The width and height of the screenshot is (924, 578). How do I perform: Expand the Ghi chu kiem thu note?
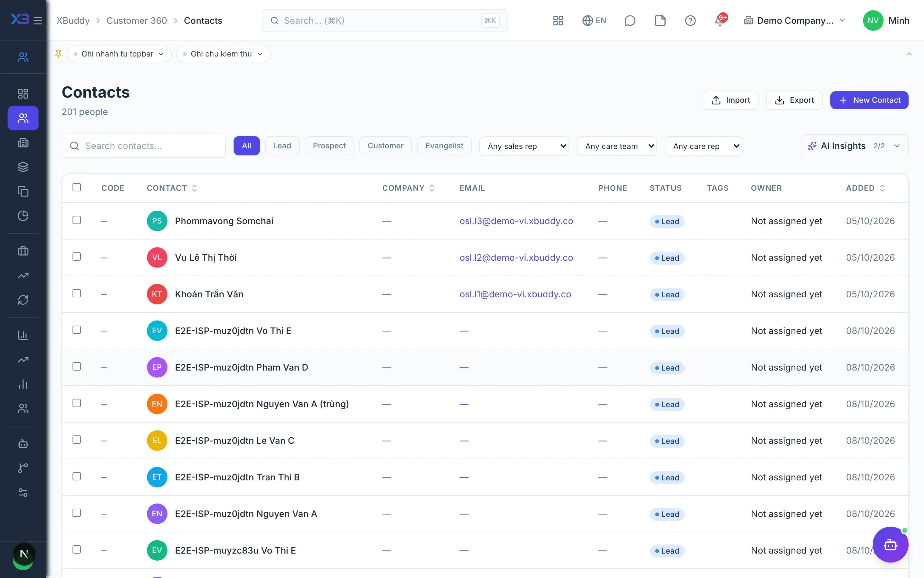(x=223, y=54)
